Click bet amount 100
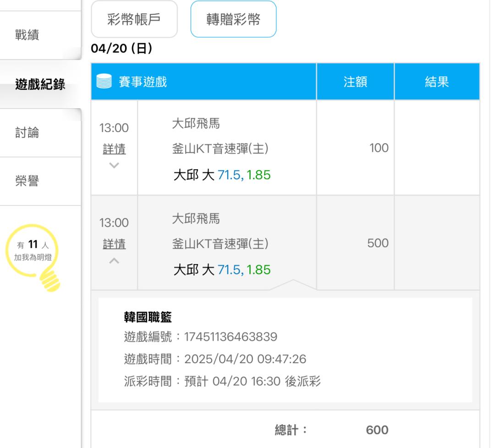 pyautogui.click(x=379, y=148)
